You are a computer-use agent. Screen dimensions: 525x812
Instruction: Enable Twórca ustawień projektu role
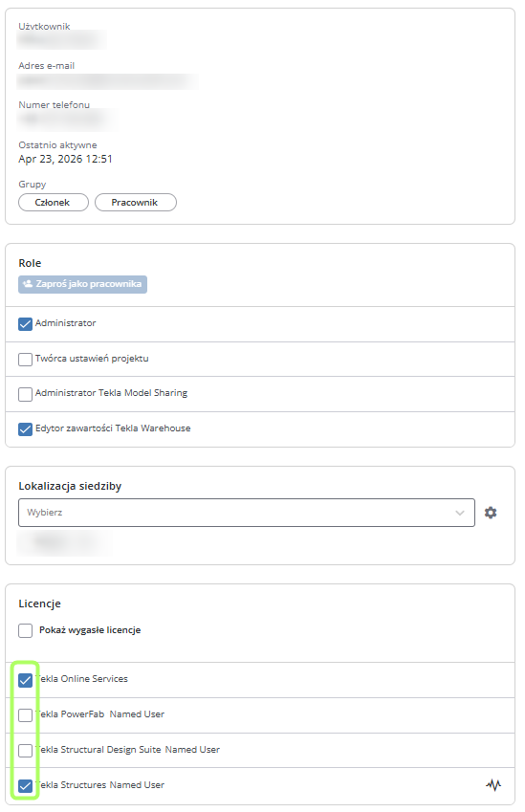(x=26, y=359)
